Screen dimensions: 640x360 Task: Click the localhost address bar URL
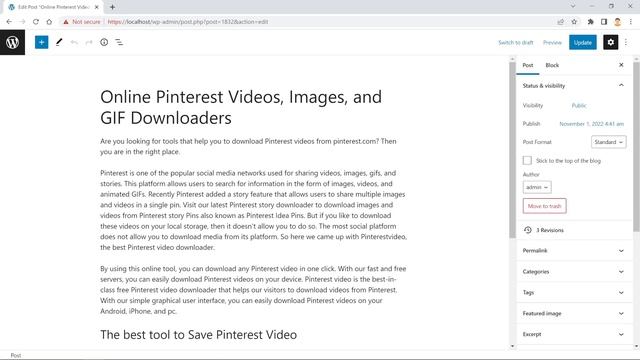pos(188,22)
